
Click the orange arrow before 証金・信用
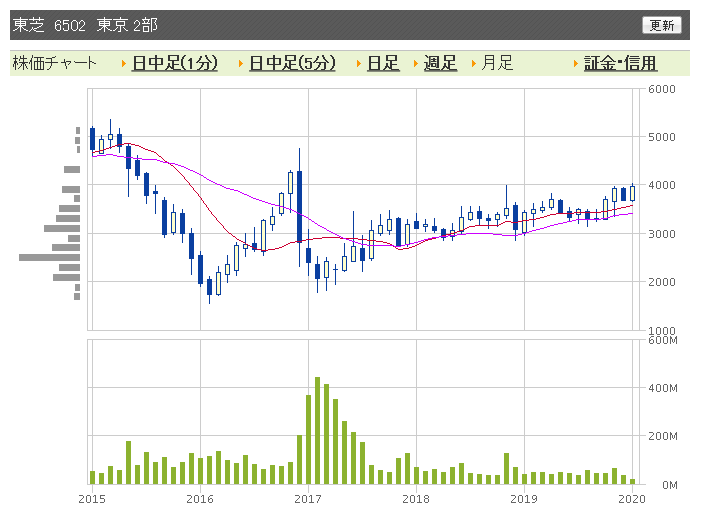coord(576,64)
